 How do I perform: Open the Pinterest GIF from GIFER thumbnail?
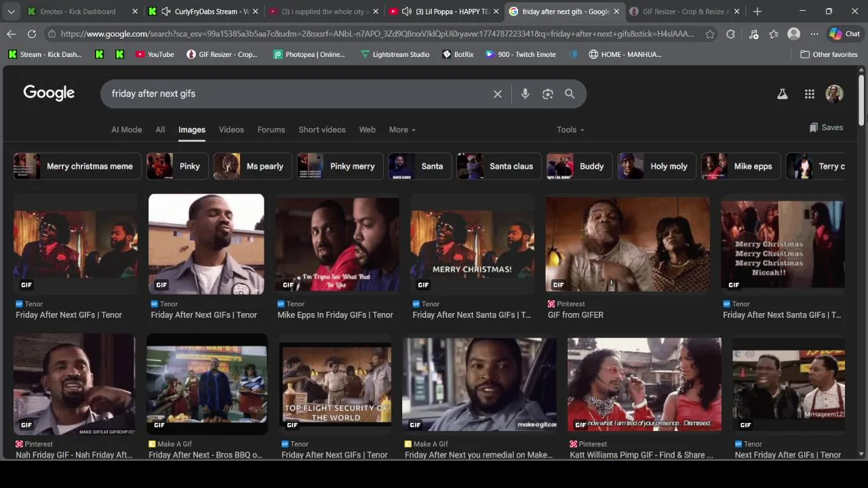click(628, 244)
